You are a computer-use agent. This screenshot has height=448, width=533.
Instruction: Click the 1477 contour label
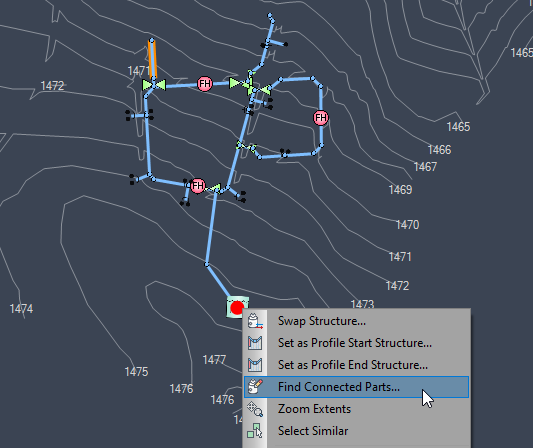[214, 360]
